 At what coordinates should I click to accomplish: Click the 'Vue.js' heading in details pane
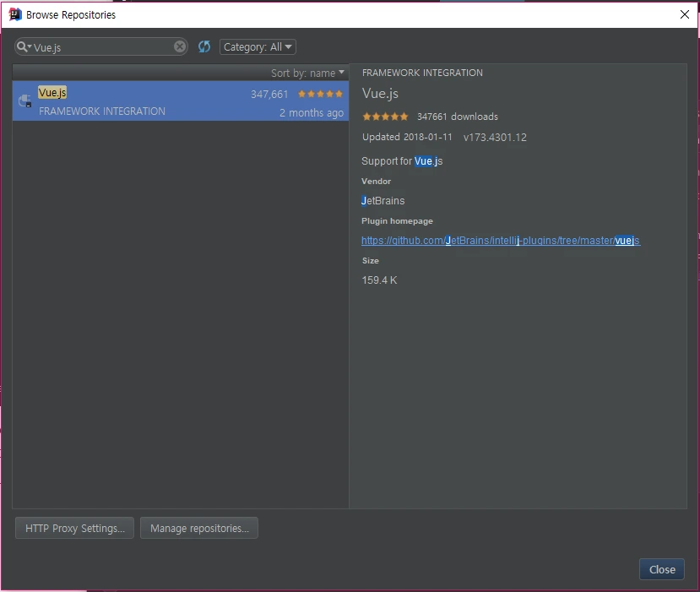380,93
